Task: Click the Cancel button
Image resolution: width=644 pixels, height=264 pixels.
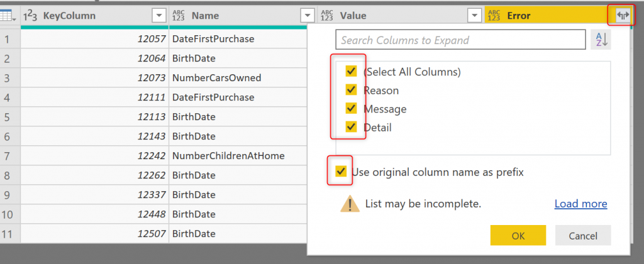Action: [582, 236]
